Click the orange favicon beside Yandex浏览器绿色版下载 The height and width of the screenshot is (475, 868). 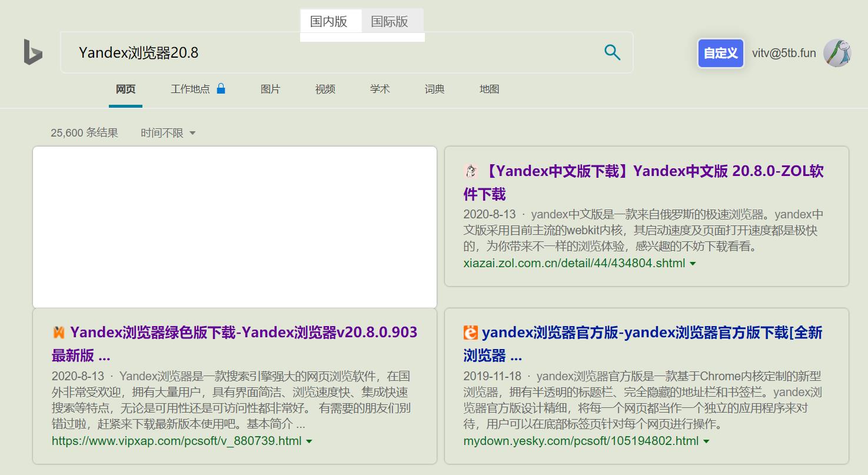(x=59, y=332)
